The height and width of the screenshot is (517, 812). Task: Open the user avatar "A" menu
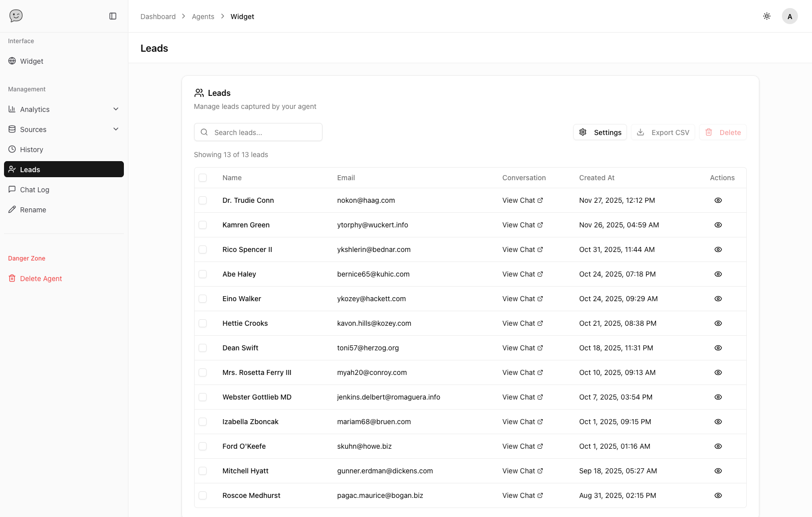point(789,16)
